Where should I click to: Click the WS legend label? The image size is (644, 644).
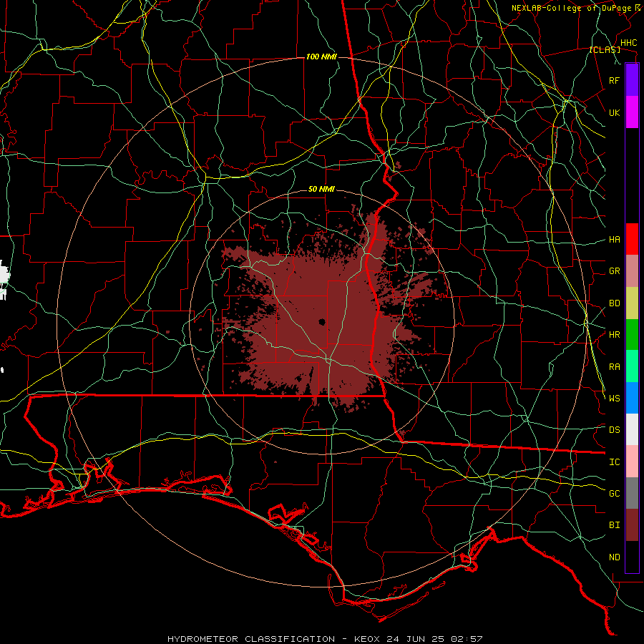point(615,398)
